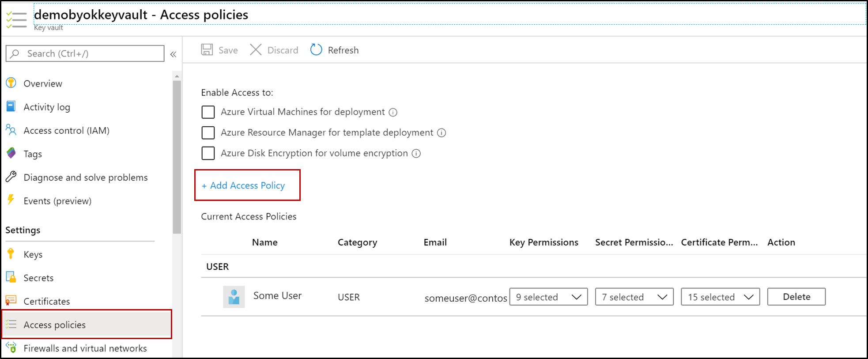Click the sidebar Search (Ctrl+/) field
Image resolution: width=868 pixels, height=359 pixels.
coord(85,53)
